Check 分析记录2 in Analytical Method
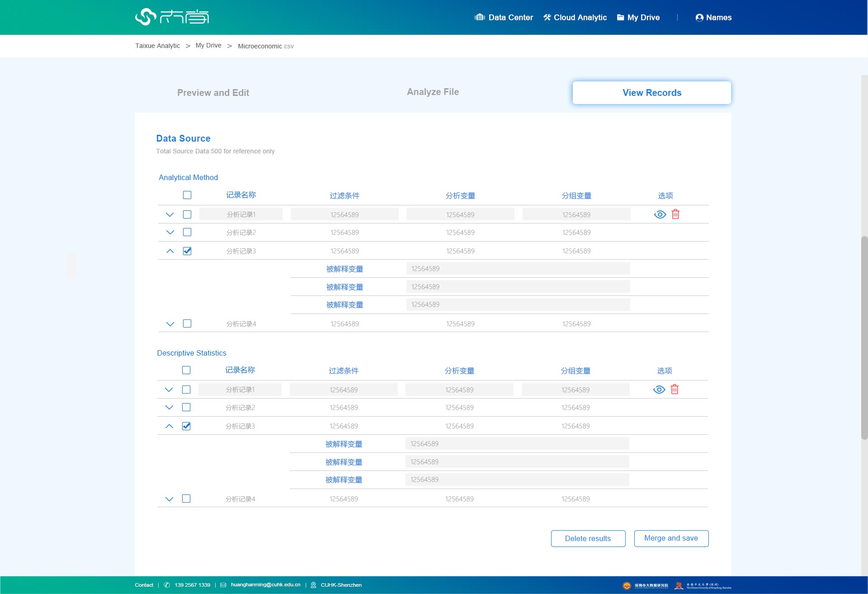This screenshot has width=868, height=594. pos(187,232)
